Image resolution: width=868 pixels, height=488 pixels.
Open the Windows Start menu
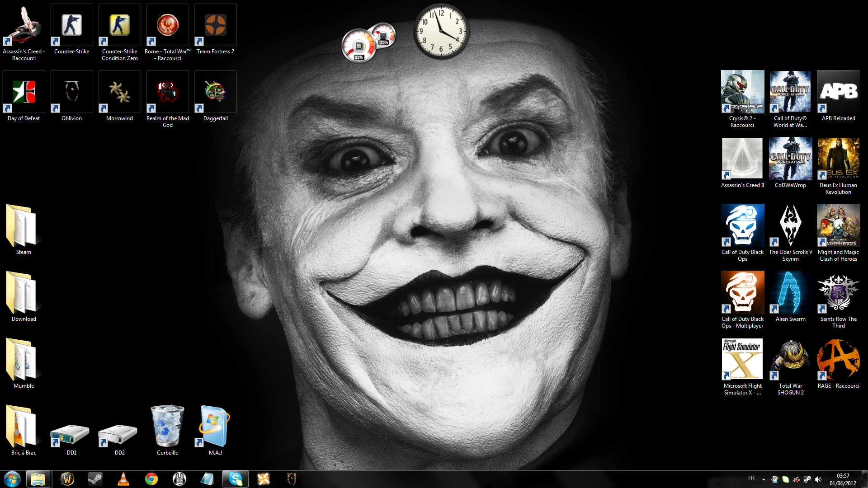[x=12, y=479]
